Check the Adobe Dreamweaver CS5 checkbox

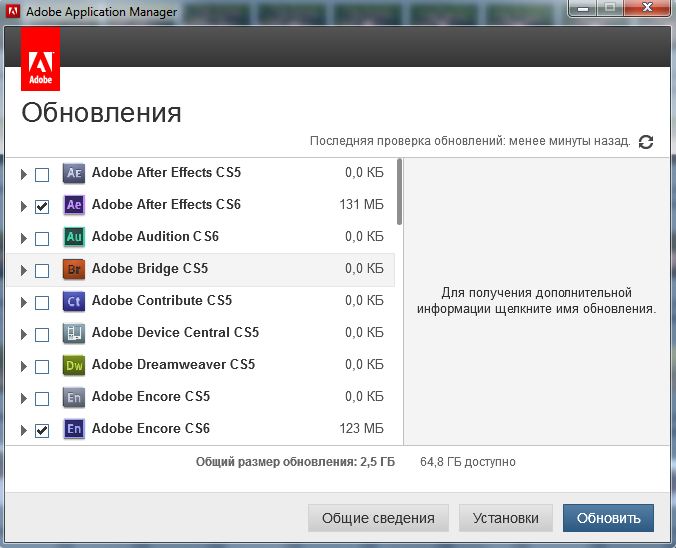(42, 366)
